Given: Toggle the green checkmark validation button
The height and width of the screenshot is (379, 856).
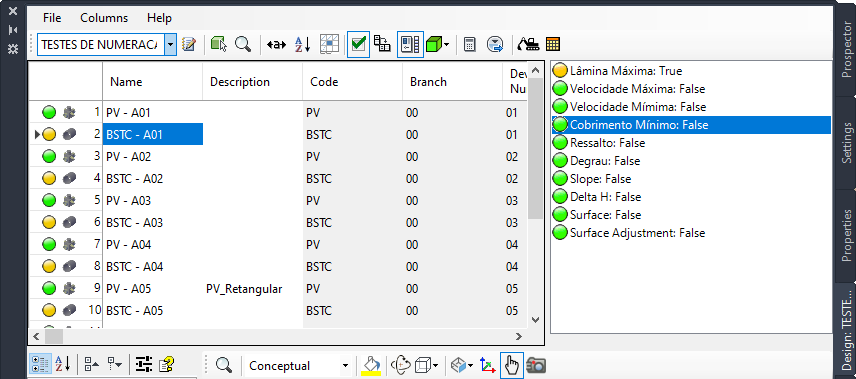Looking at the screenshot, I should click(359, 44).
